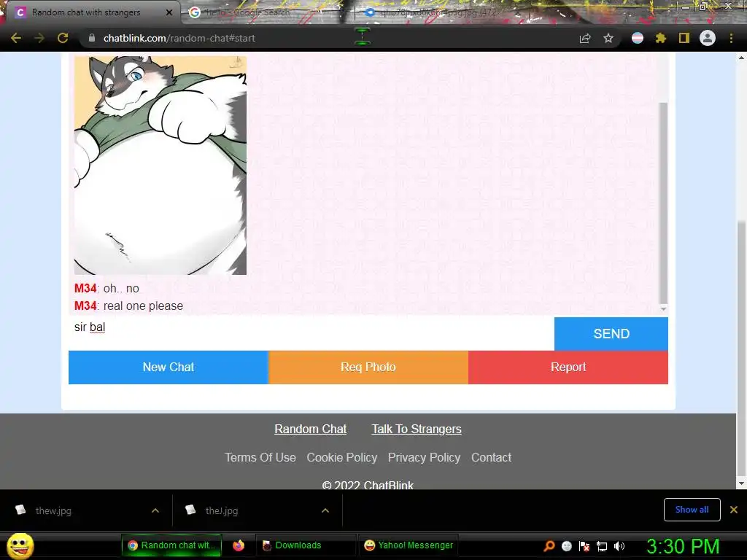747x560 pixels.
Task: Open the Terms Of Use link
Action: (x=260, y=458)
